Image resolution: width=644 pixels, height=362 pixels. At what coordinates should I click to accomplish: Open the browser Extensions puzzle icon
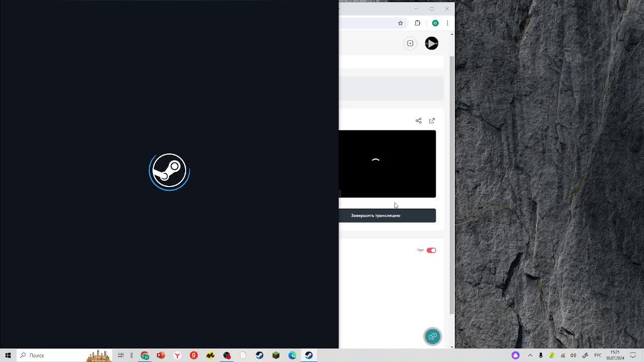coord(417,23)
